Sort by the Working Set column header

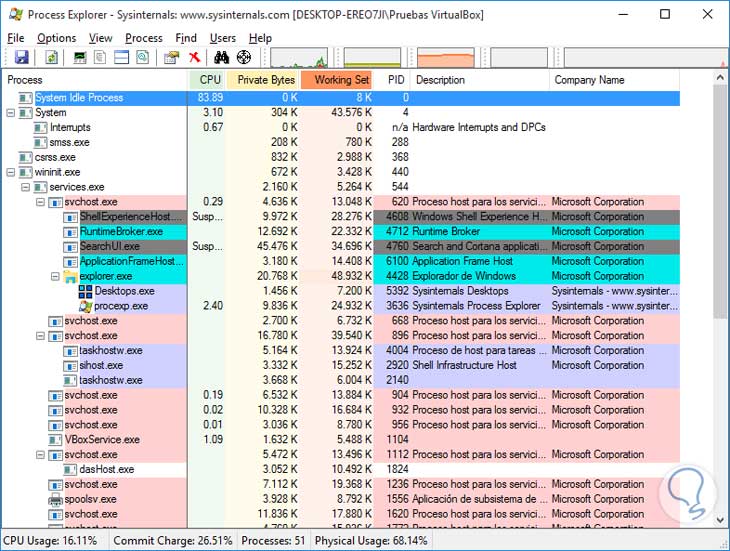click(337, 80)
